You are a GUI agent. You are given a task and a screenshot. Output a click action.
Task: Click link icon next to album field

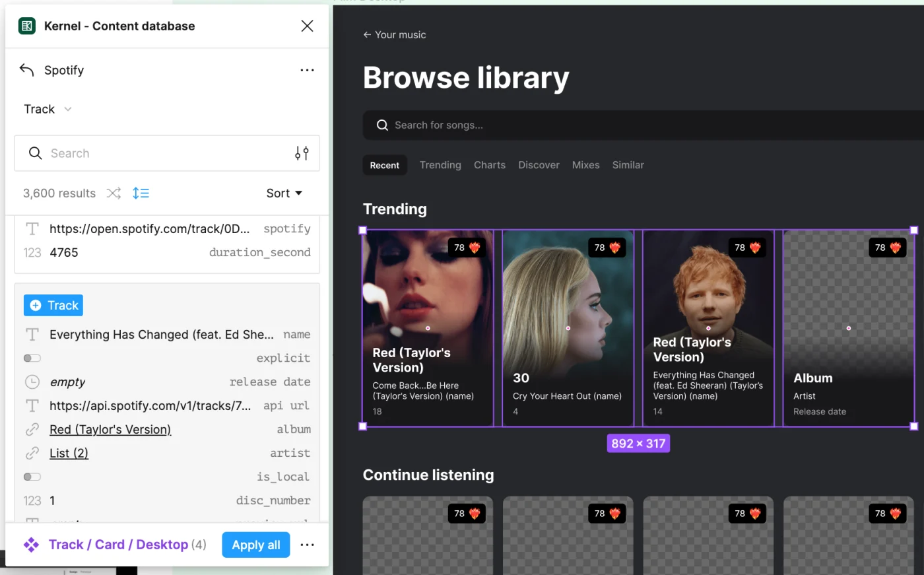click(x=32, y=429)
